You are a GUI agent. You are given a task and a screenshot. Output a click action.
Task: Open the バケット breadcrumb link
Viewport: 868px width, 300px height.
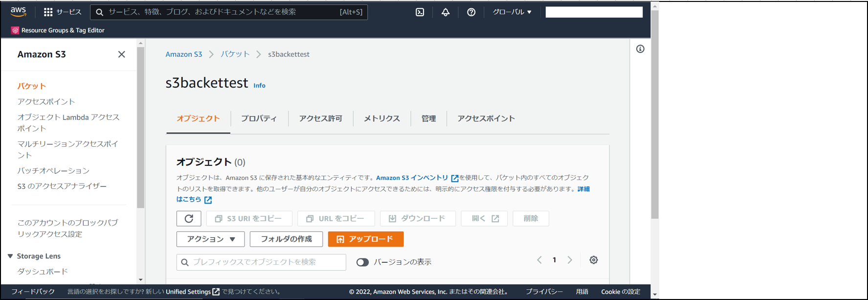(x=235, y=54)
